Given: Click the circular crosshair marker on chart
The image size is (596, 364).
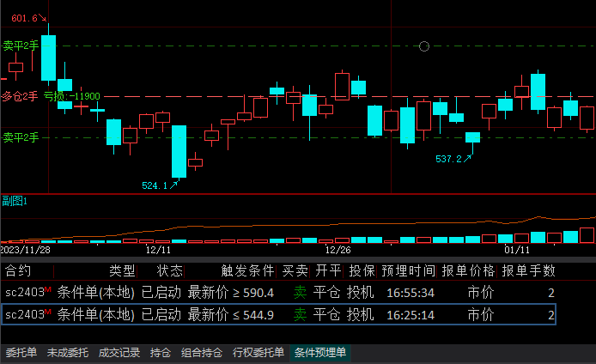Looking at the screenshot, I should 423,46.
